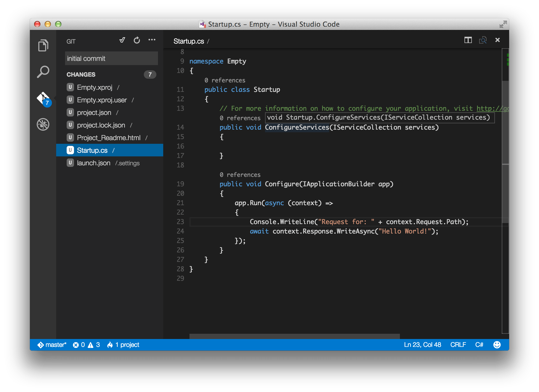This screenshot has height=392, width=539.
Task: Click the "Hello World!" string on line 24
Action: (405, 231)
